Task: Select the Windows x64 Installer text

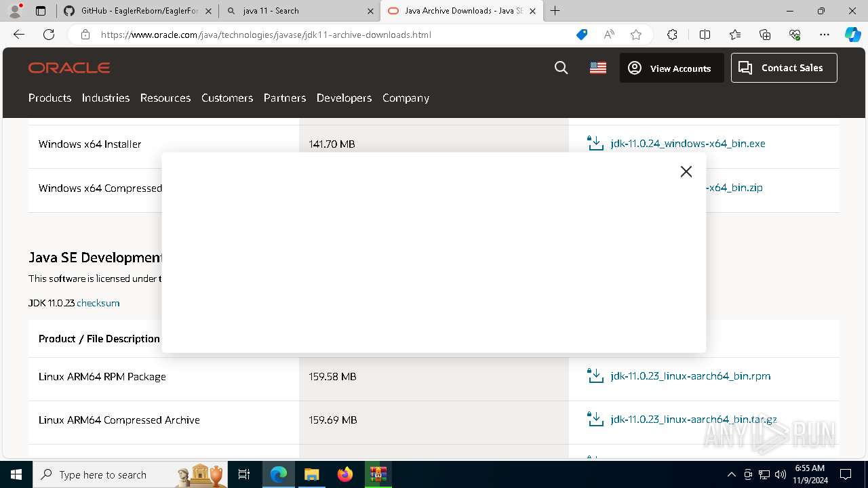Action: [x=90, y=144]
